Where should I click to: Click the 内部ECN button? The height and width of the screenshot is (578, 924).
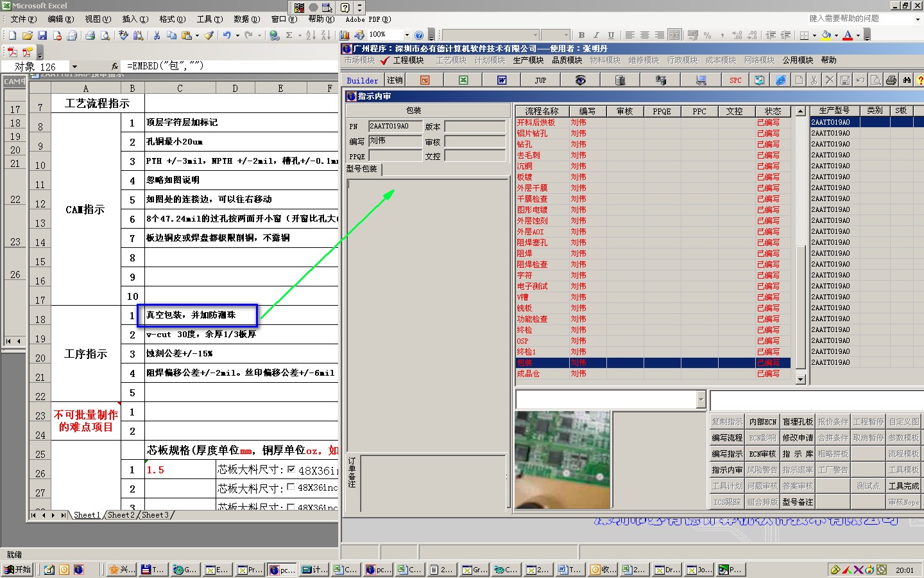(x=762, y=422)
